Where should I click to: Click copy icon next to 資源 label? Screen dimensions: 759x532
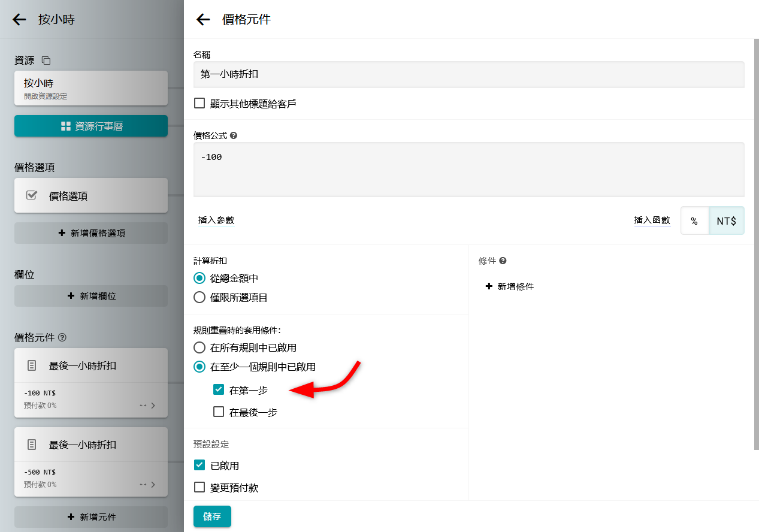[46, 61]
